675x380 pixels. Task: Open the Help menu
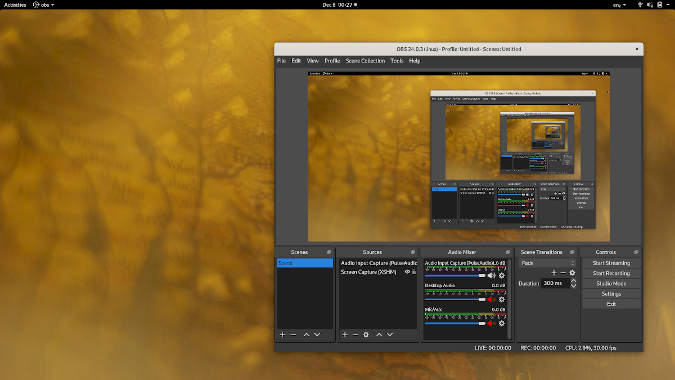414,61
